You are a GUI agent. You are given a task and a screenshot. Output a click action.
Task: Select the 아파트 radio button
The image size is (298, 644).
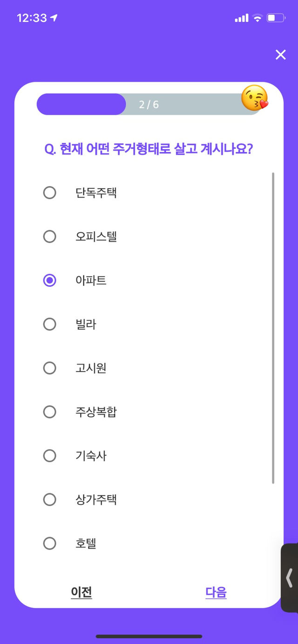coord(50,280)
